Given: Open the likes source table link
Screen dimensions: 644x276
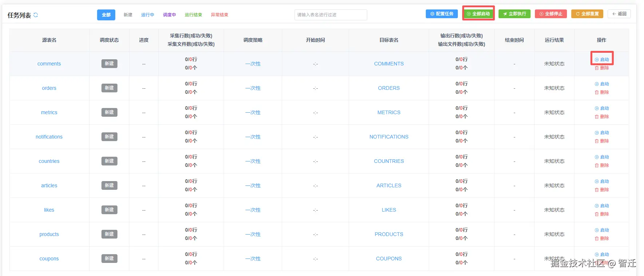Looking at the screenshot, I should pos(49,210).
